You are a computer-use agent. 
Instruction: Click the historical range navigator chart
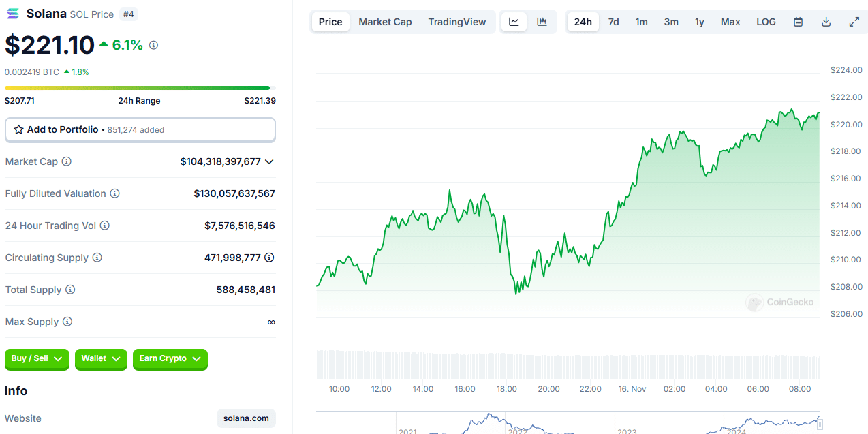pyautogui.click(x=568, y=422)
